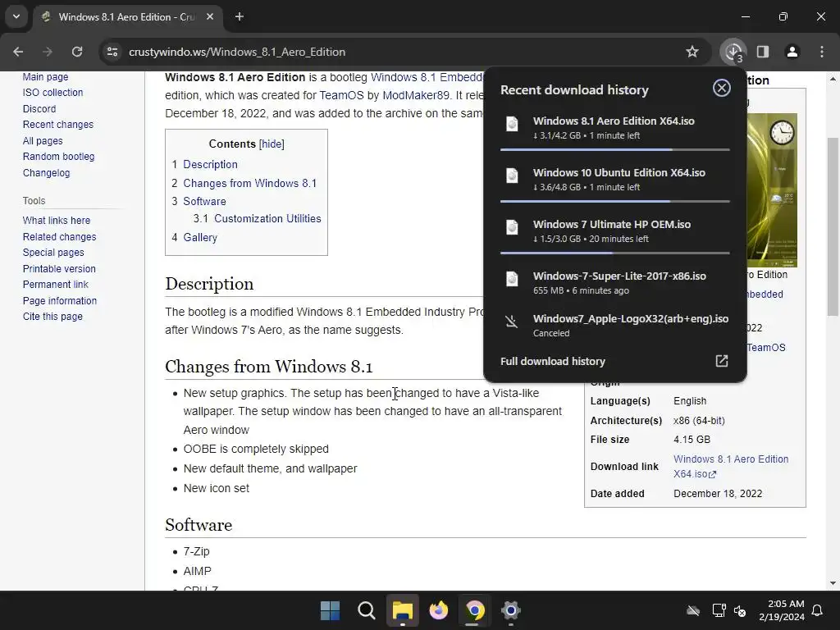This screenshot has width=840, height=630.
Task: Open Recent changes sidebar link
Action: [x=58, y=125]
